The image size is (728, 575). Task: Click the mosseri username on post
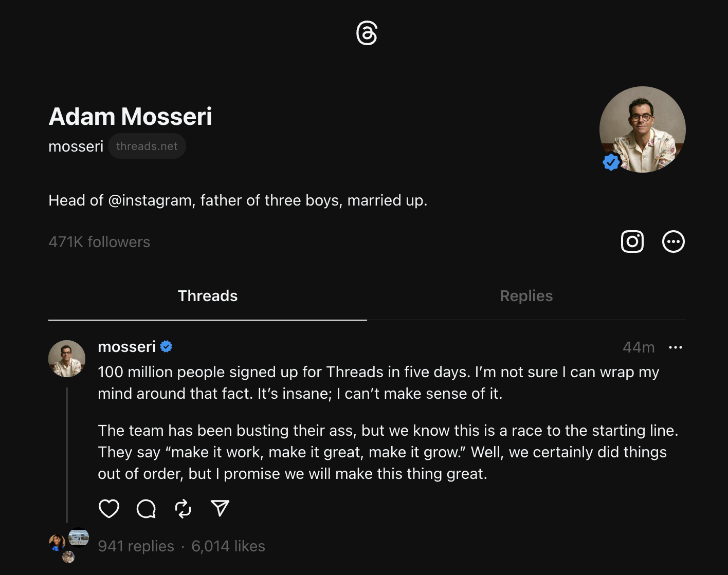[126, 347]
